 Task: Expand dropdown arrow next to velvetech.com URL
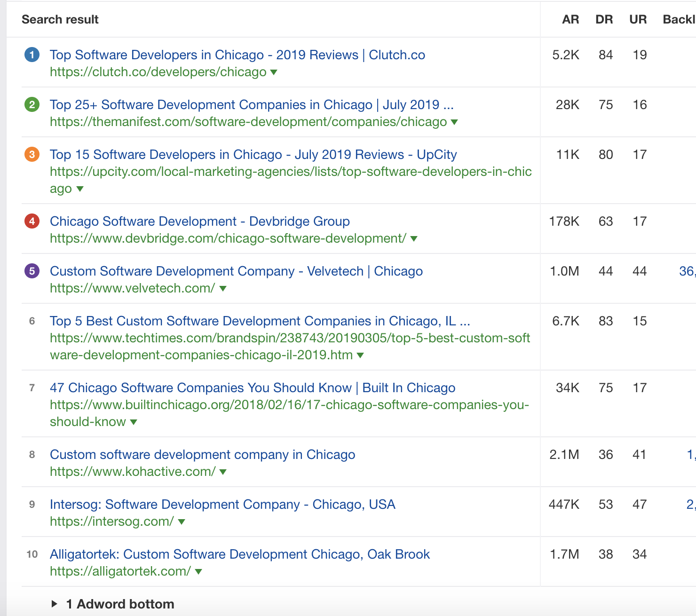click(223, 289)
